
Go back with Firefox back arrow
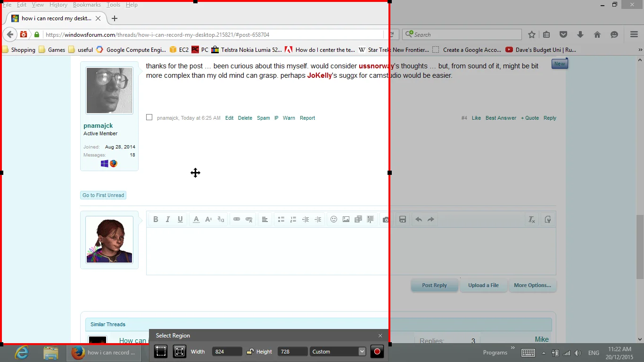pos(10,34)
